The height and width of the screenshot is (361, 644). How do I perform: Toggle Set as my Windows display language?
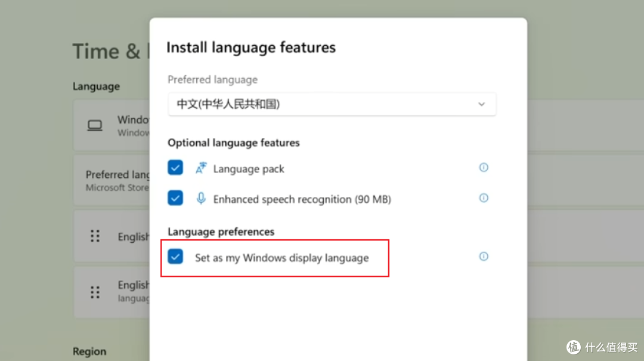click(x=175, y=257)
